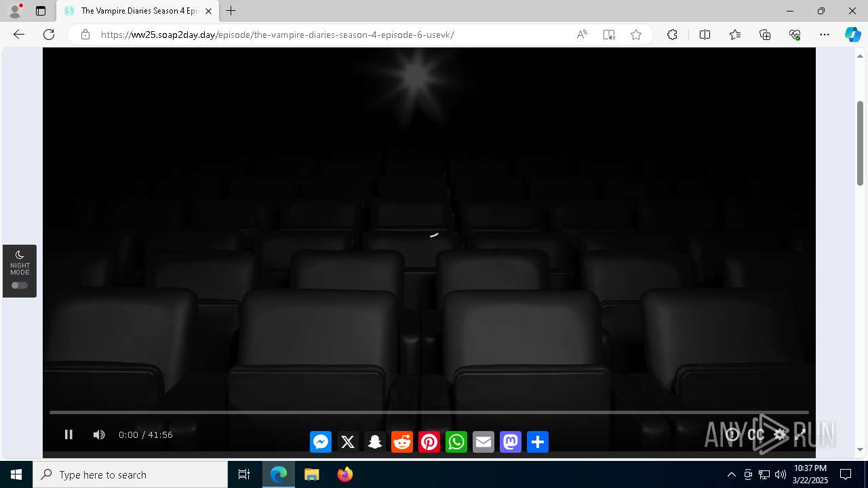Open a new browser tab

tap(231, 11)
